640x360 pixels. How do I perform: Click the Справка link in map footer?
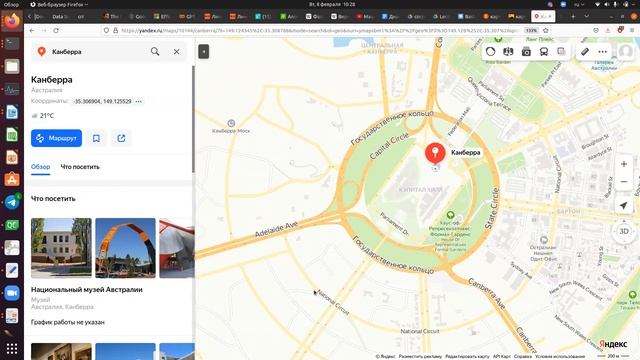[523, 356]
